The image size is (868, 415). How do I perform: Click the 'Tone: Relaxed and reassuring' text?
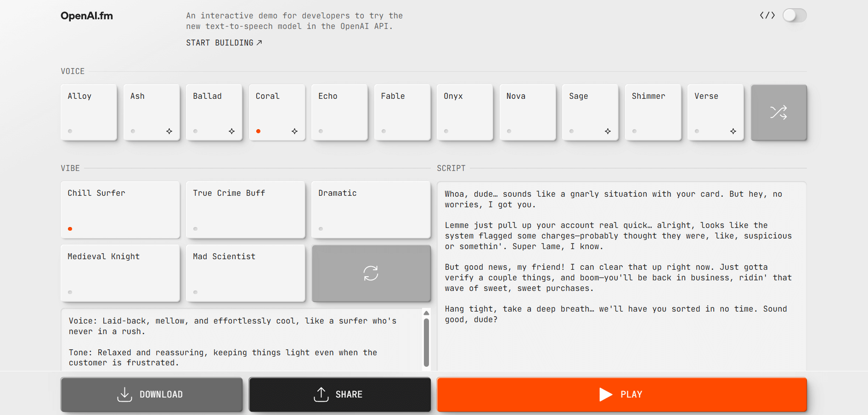136,352
